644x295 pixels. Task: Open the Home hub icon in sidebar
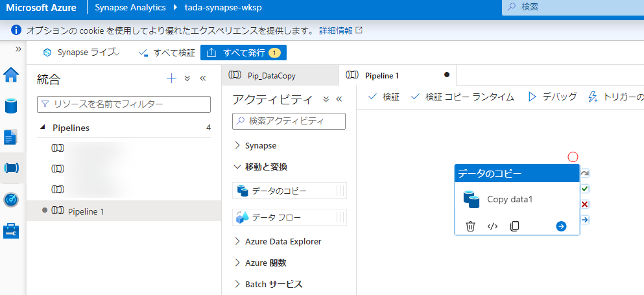point(11,75)
